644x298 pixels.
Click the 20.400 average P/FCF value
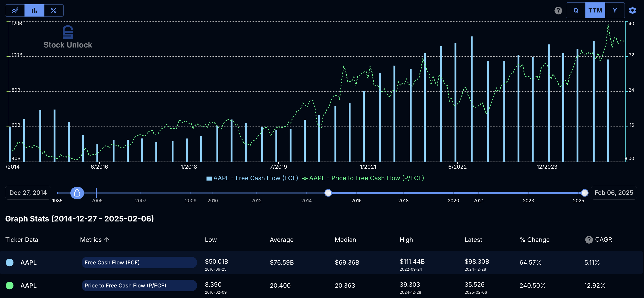(x=280, y=285)
